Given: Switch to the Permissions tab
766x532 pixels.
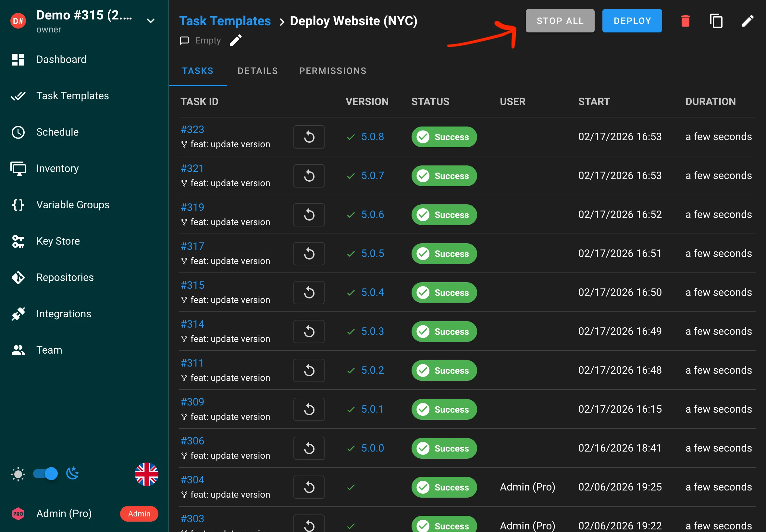Looking at the screenshot, I should tap(332, 71).
